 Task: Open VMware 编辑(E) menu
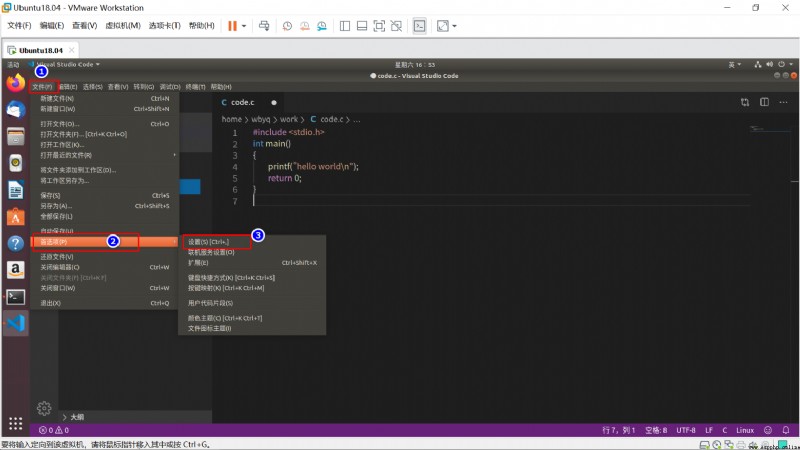52,26
